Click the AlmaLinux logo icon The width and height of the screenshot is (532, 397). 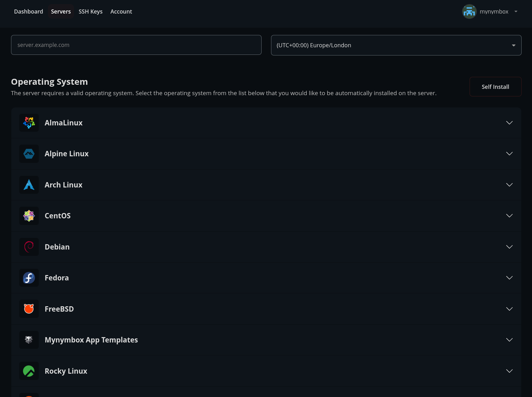coord(29,123)
